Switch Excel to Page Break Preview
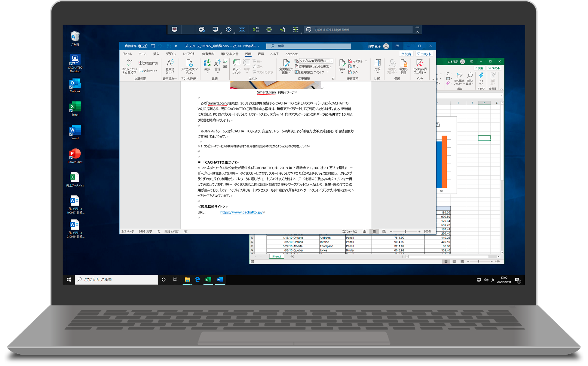The height and width of the screenshot is (366, 588). coord(462,262)
